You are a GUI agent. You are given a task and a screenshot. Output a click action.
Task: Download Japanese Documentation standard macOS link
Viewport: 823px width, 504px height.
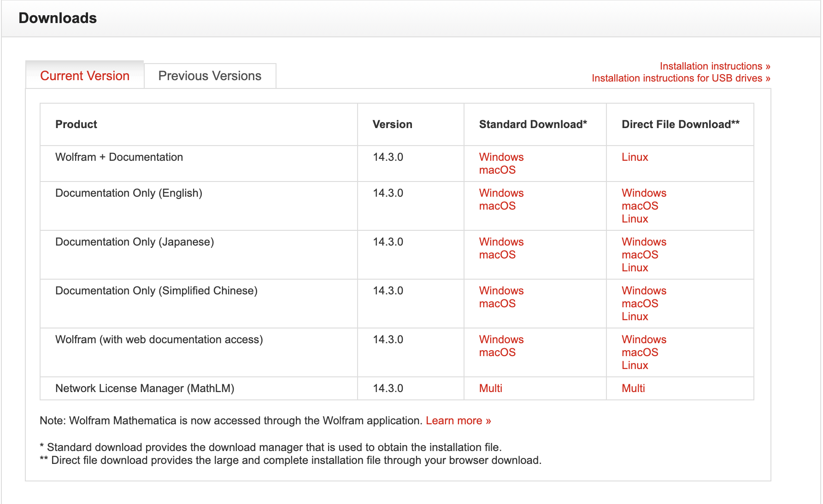point(497,255)
